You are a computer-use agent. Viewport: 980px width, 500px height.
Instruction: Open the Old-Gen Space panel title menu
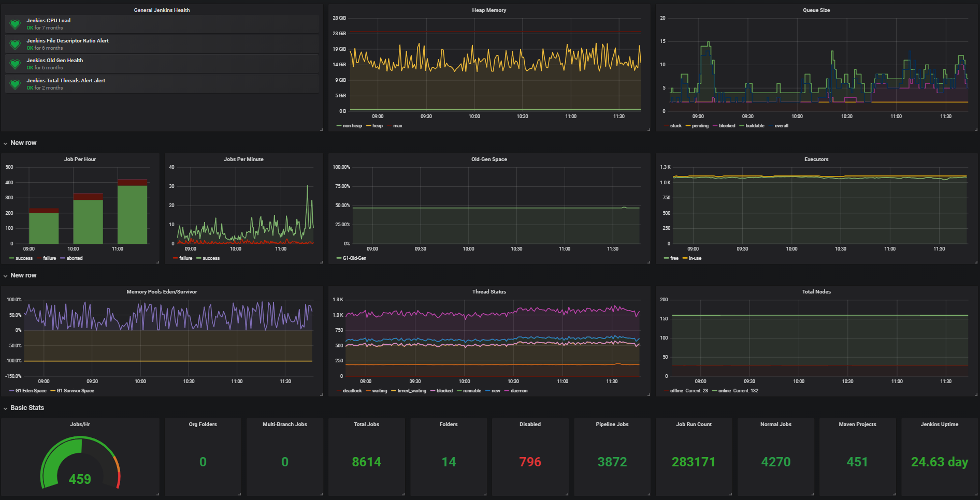(489, 159)
